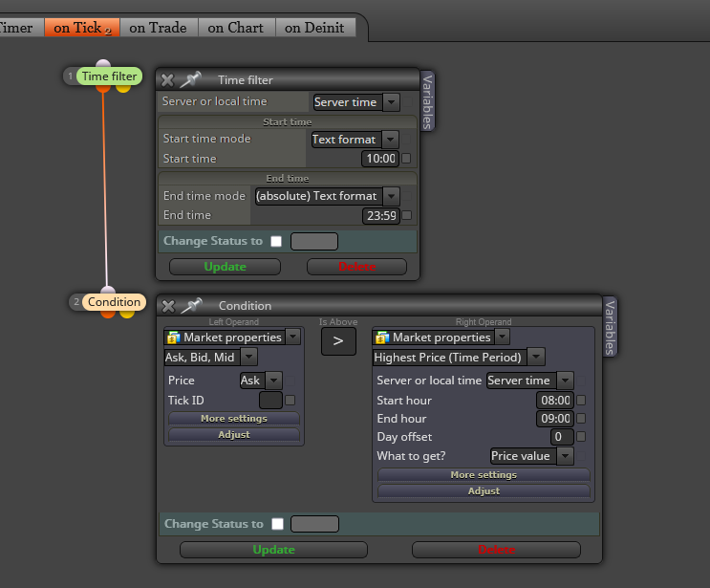The image size is (710, 588).
Task: Select the Condition block node
Action: click(x=114, y=302)
